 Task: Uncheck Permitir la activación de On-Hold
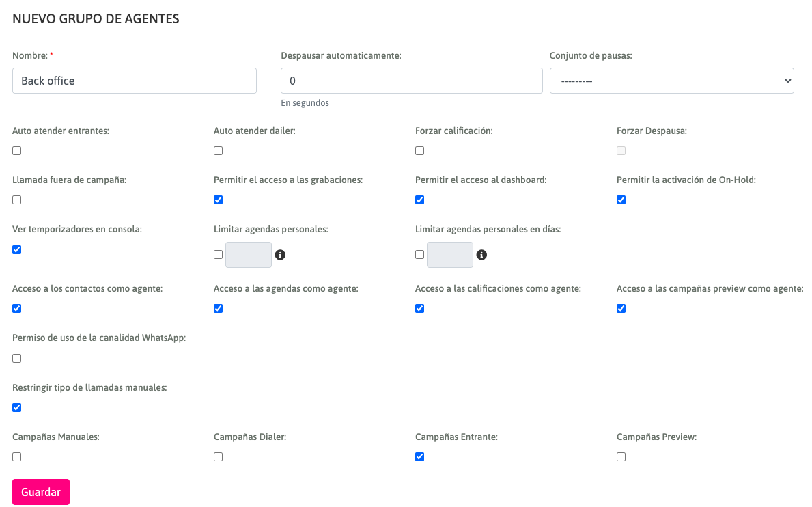621,200
